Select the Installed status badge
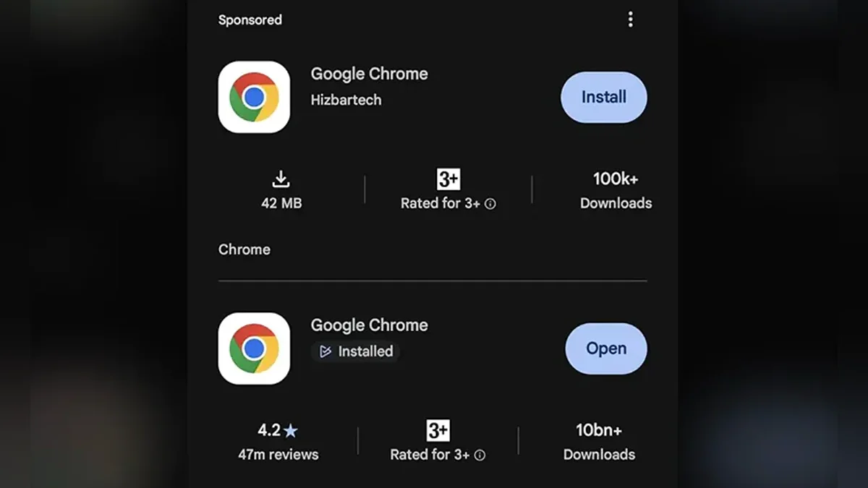868x488 pixels. coord(355,351)
